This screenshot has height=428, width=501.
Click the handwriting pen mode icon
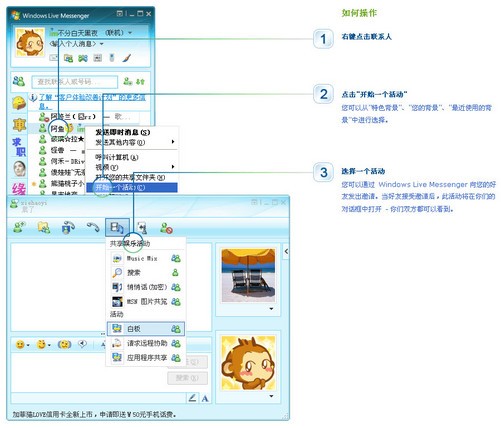[x=192, y=398]
